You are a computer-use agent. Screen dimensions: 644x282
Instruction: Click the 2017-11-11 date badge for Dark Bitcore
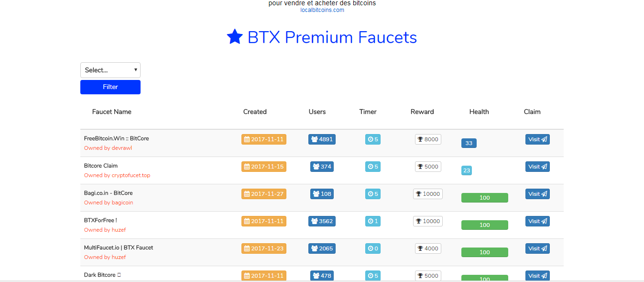pos(264,276)
